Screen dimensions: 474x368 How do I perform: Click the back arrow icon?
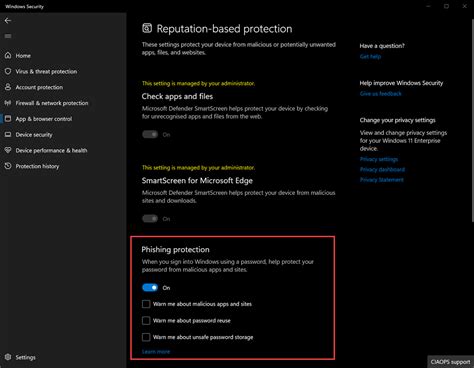coord(8,21)
